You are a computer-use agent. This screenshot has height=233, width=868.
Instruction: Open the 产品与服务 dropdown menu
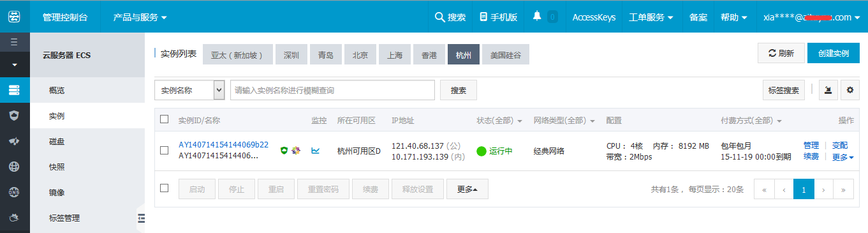[140, 17]
